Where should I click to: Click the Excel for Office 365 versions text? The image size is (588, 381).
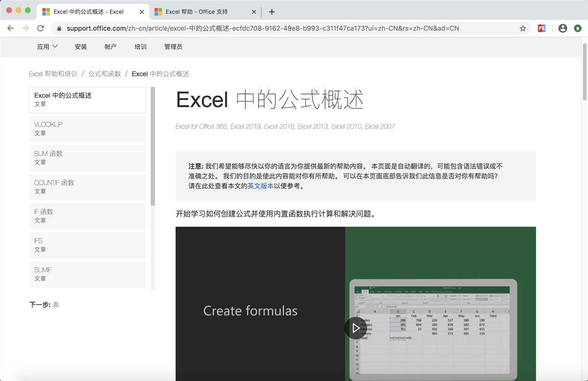[x=285, y=126]
